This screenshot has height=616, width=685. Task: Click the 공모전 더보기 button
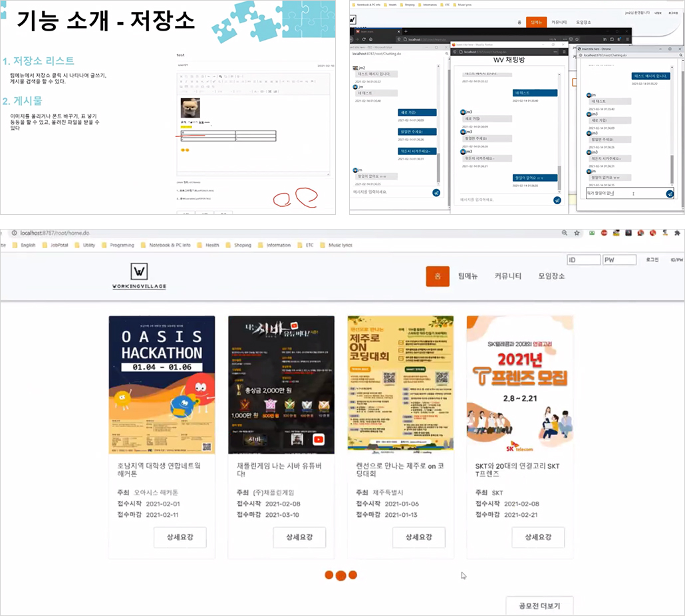pyautogui.click(x=539, y=606)
